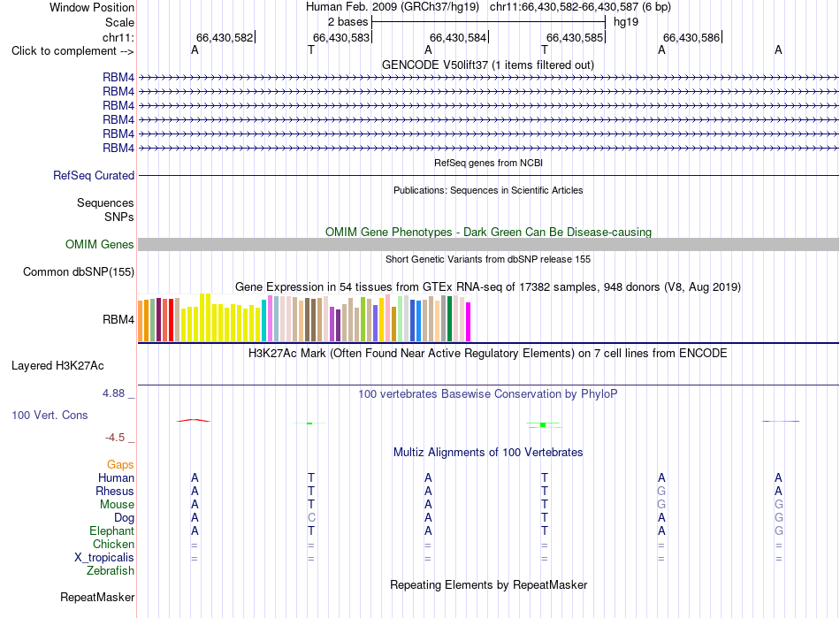This screenshot has width=840, height=618.
Task: Click the hg19 label beside the scale bar
Action: (626, 22)
